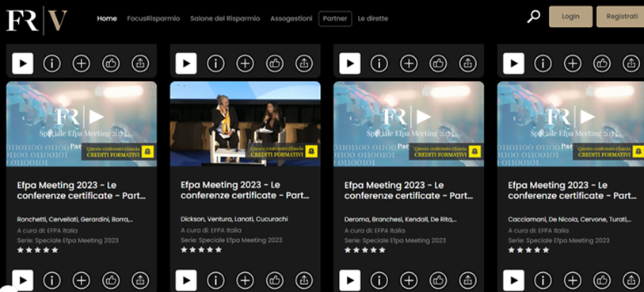Open info icon on Ronchetti, Cervellati card
The width and height of the screenshot is (644, 292).
52,280
